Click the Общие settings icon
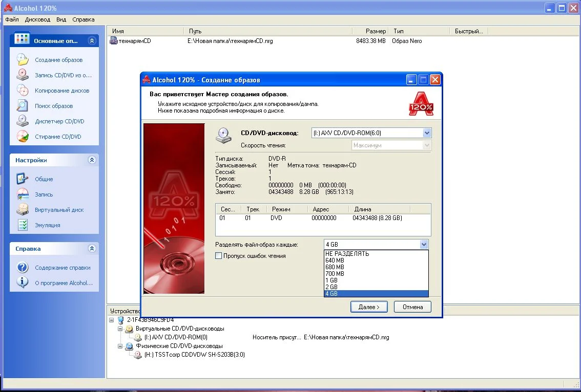 (23, 179)
